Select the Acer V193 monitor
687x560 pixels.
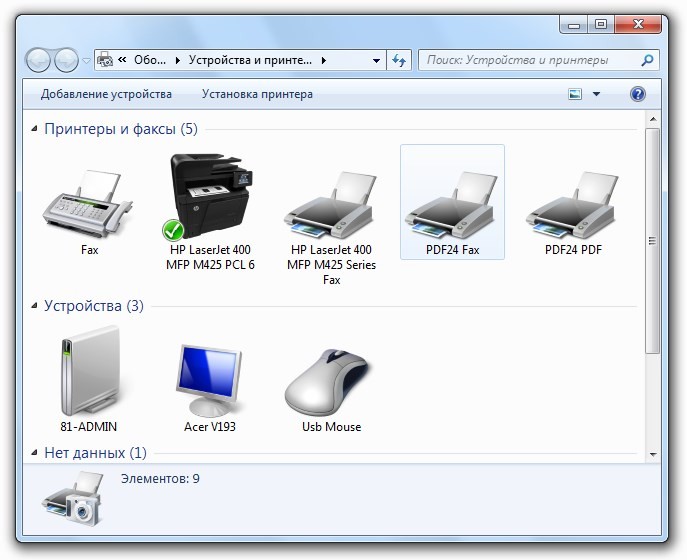(x=210, y=380)
